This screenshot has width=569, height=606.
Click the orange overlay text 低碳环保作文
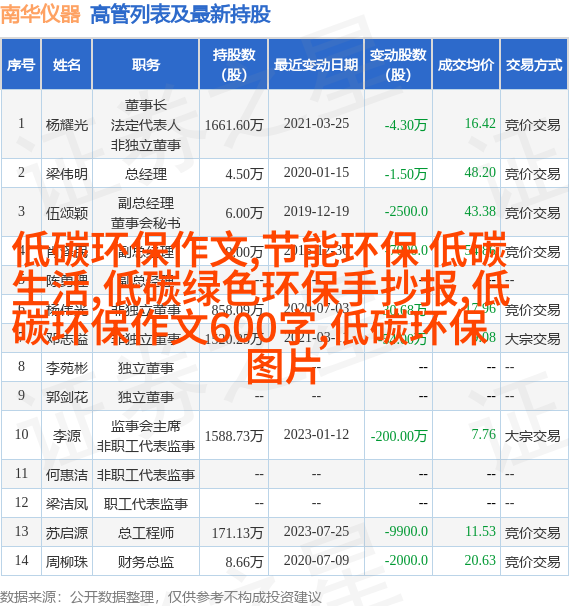point(130,250)
